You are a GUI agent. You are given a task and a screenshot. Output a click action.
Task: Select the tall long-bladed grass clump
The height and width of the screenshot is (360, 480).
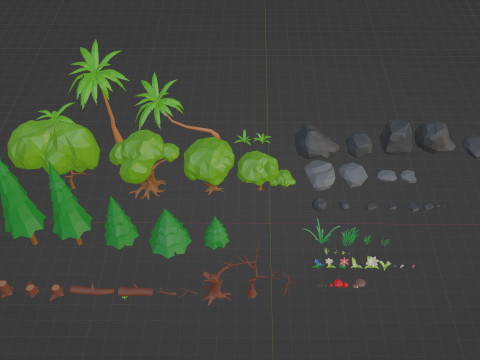point(321,231)
